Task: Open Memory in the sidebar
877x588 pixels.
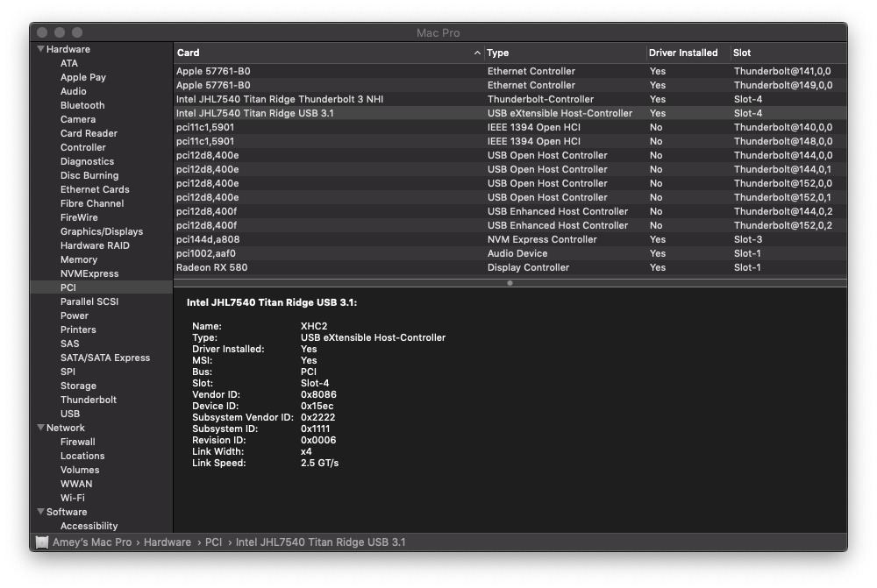Action: [79, 259]
